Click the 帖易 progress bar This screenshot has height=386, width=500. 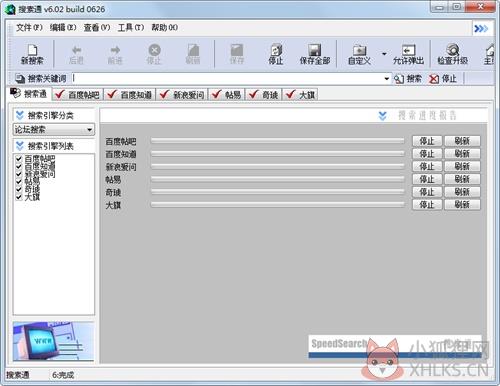point(277,179)
